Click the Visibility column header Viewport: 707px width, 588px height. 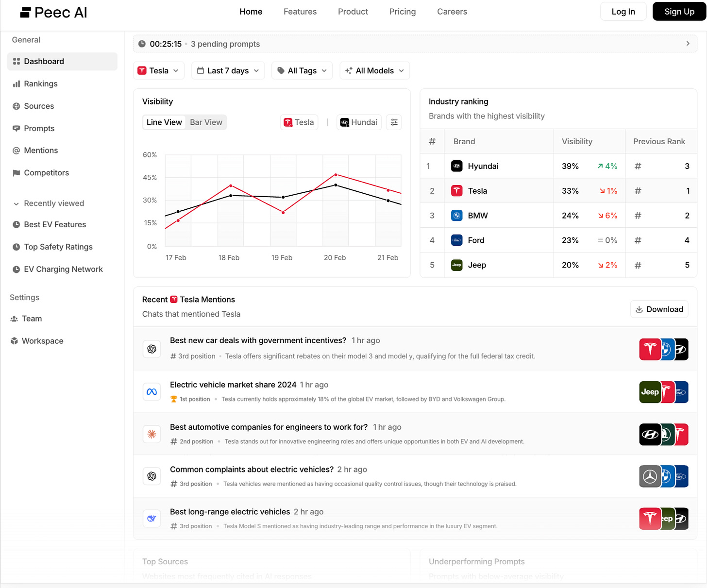577,141
